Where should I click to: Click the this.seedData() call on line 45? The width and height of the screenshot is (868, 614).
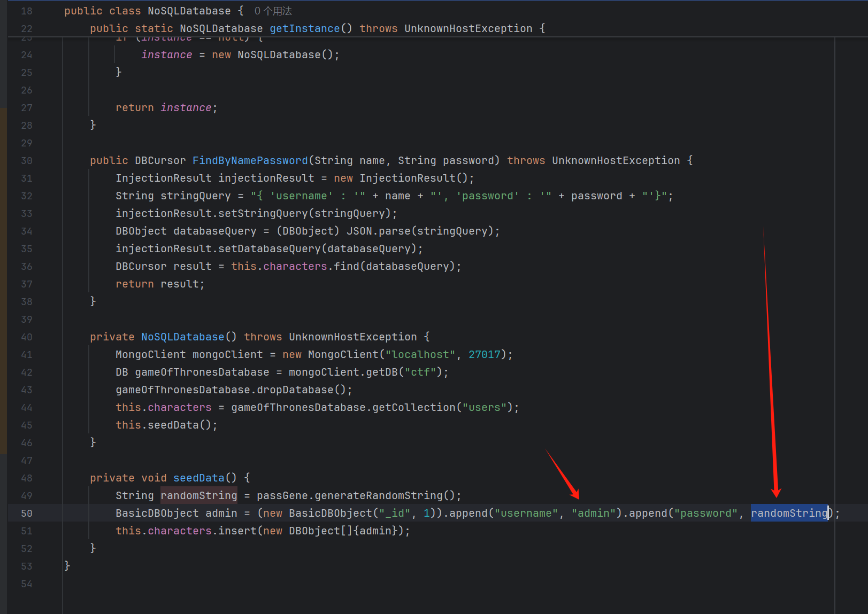click(166, 425)
